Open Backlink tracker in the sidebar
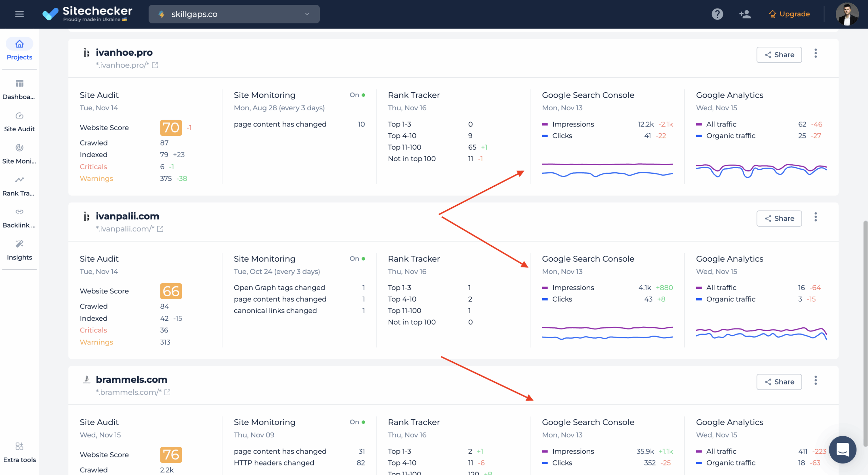Screen dimensions: 868x475 point(19,218)
